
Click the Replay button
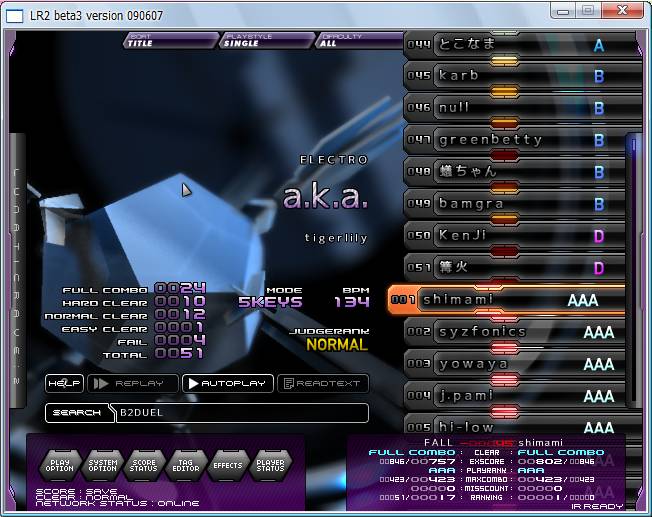tap(133, 383)
